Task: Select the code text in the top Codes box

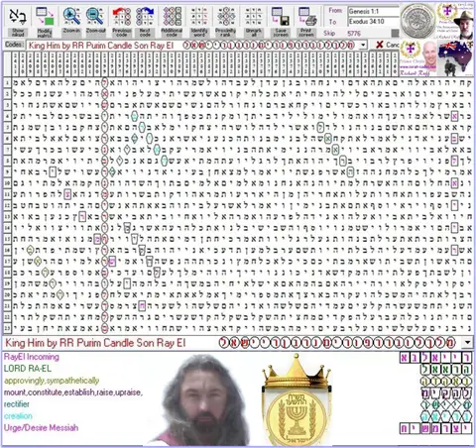Action: click(101, 45)
